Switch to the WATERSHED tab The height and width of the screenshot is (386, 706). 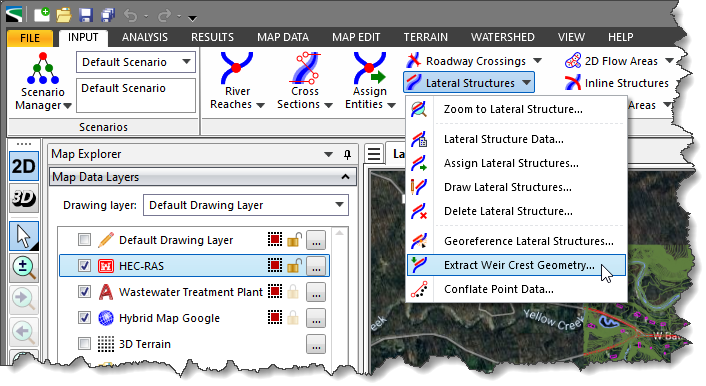pos(502,37)
